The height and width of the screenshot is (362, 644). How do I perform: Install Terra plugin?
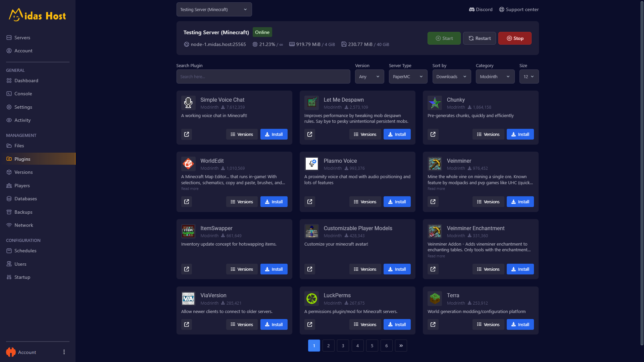520,324
